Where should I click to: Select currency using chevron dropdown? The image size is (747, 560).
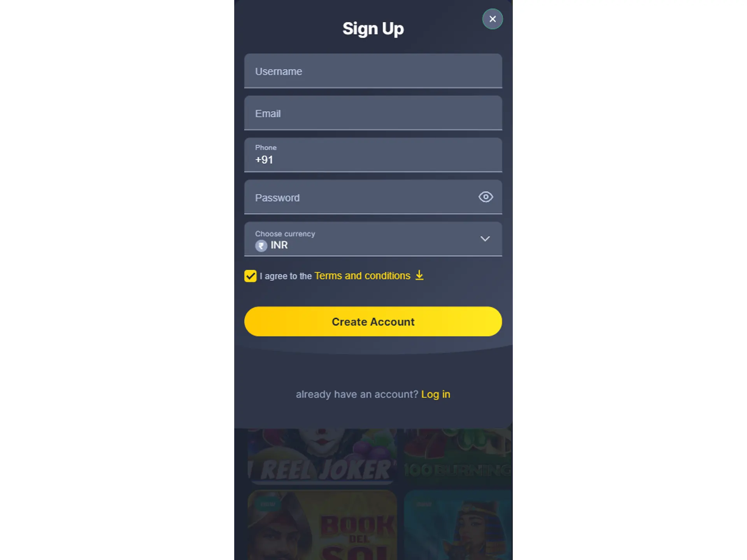click(x=485, y=238)
